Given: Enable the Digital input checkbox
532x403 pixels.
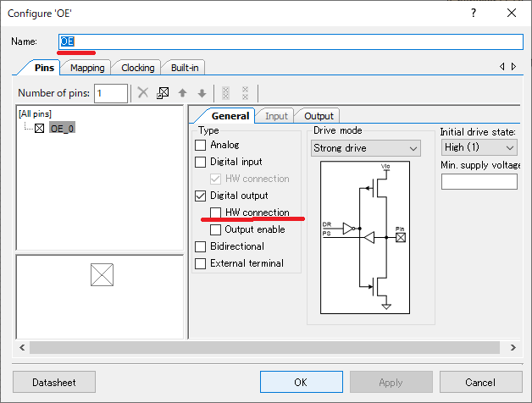Looking at the screenshot, I should [x=200, y=162].
